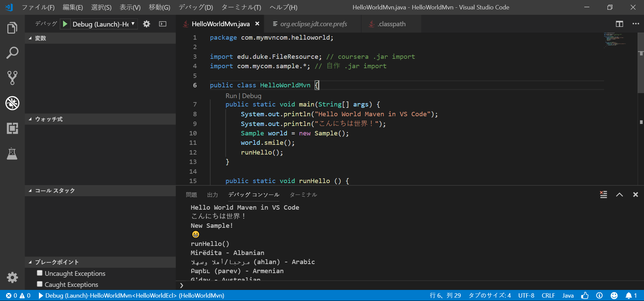Open the editor more actions ellipsis

click(x=636, y=24)
